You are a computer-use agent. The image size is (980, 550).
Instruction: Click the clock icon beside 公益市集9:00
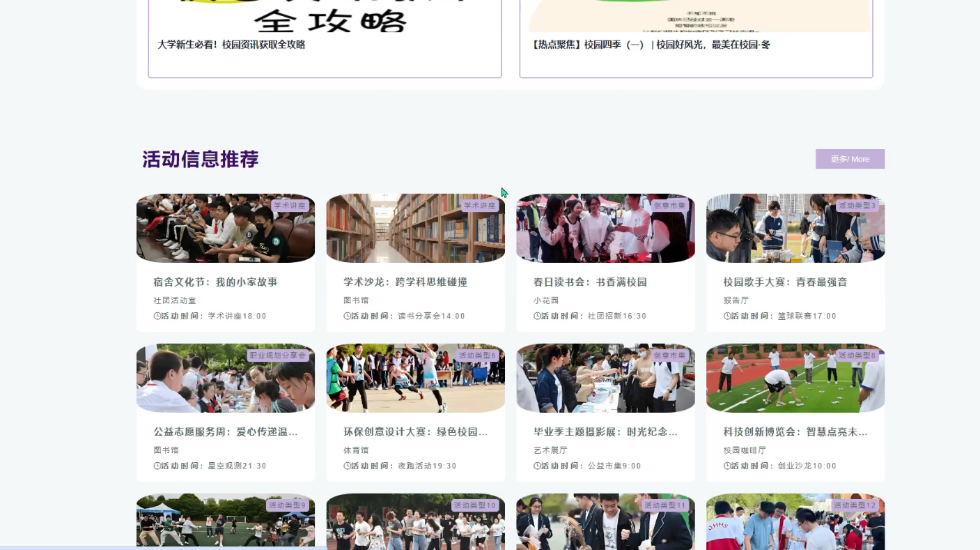[538, 466]
